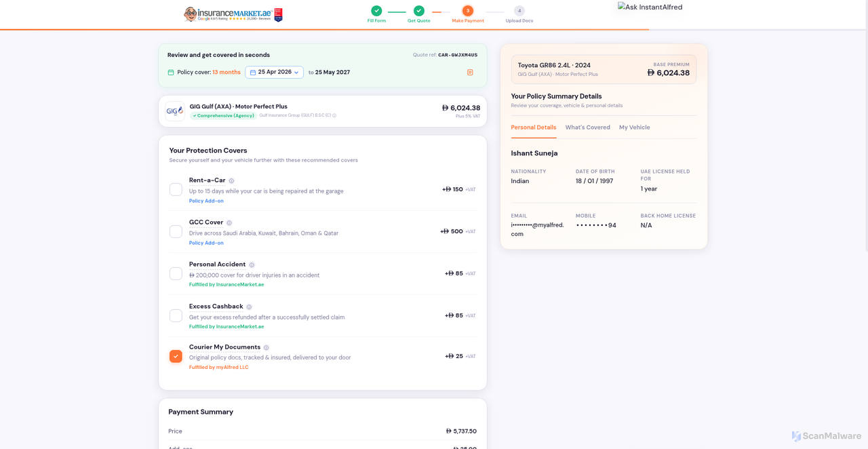
Task: Tick the Excess Cashback cover checkbox
Action: click(176, 315)
